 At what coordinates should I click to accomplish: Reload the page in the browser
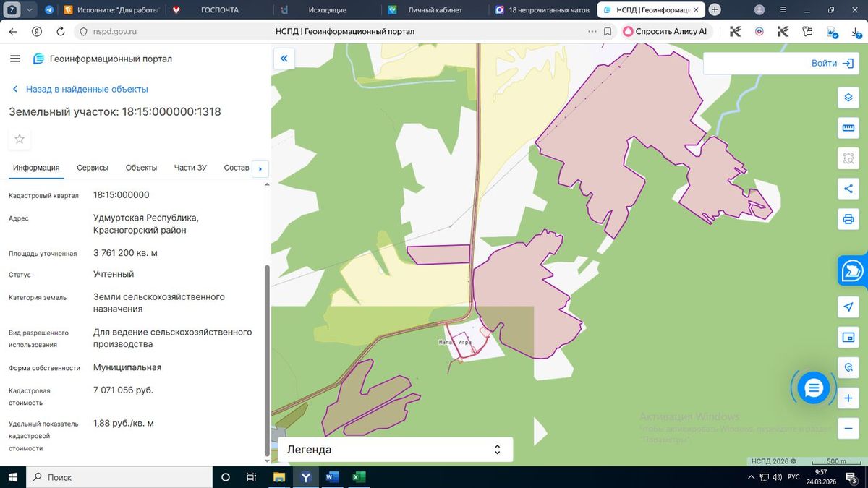[61, 31]
